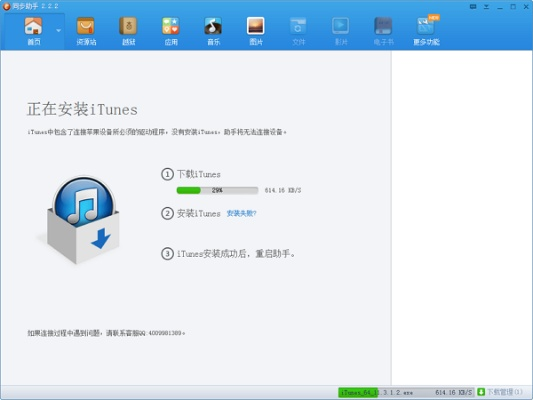Open the 音乐 music section

tap(213, 31)
